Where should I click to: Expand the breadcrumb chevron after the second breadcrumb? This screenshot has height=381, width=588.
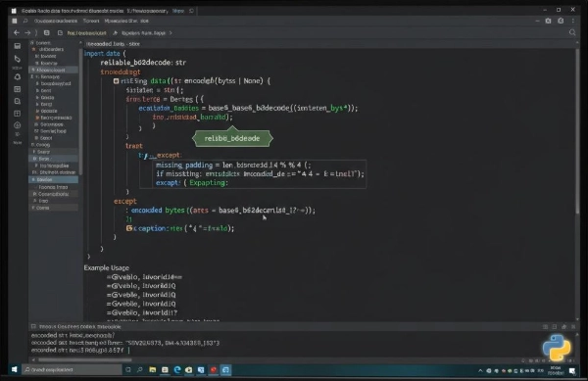[171, 33]
